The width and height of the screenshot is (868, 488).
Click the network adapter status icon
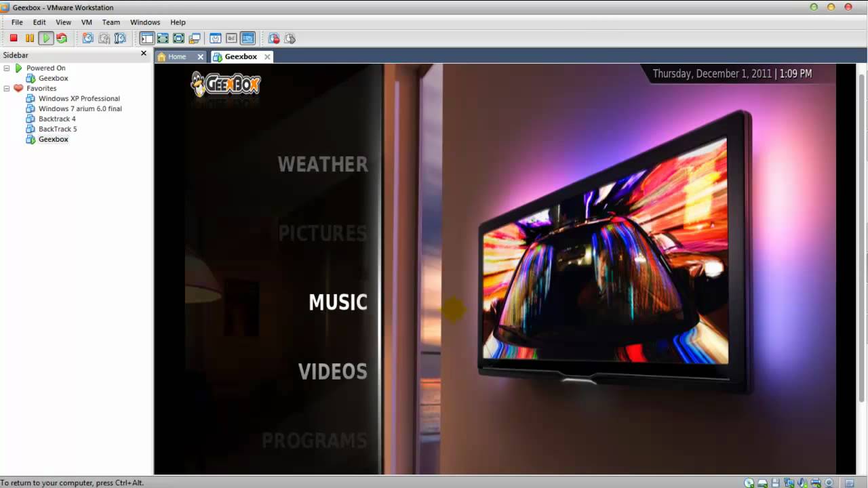click(x=789, y=483)
